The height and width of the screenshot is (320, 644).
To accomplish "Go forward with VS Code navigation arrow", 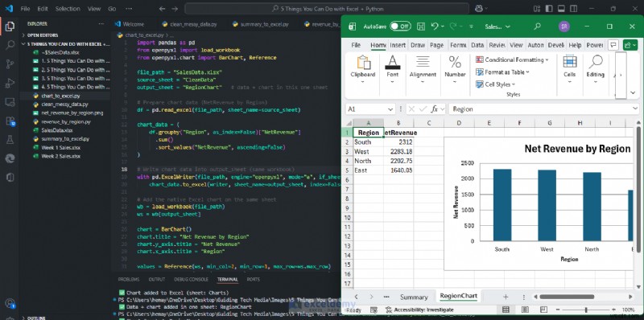I will [x=175, y=8].
